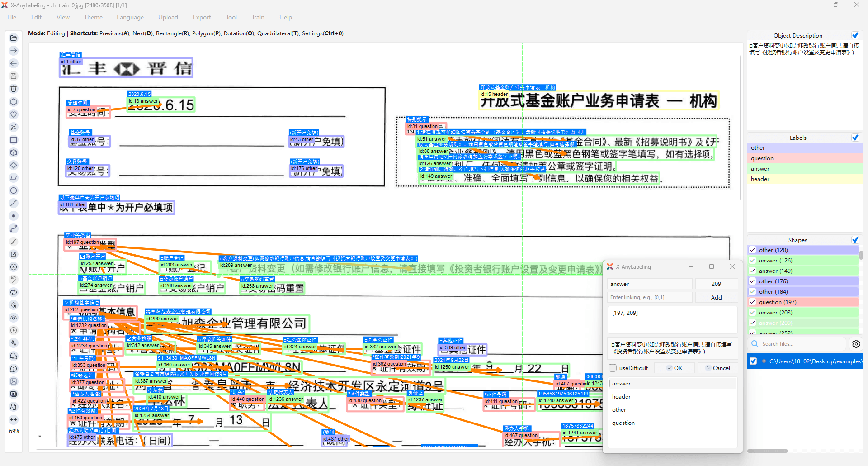This screenshot has width=868, height=466.
Task: Click the eye visibility icon in left toolbar
Action: point(14,318)
